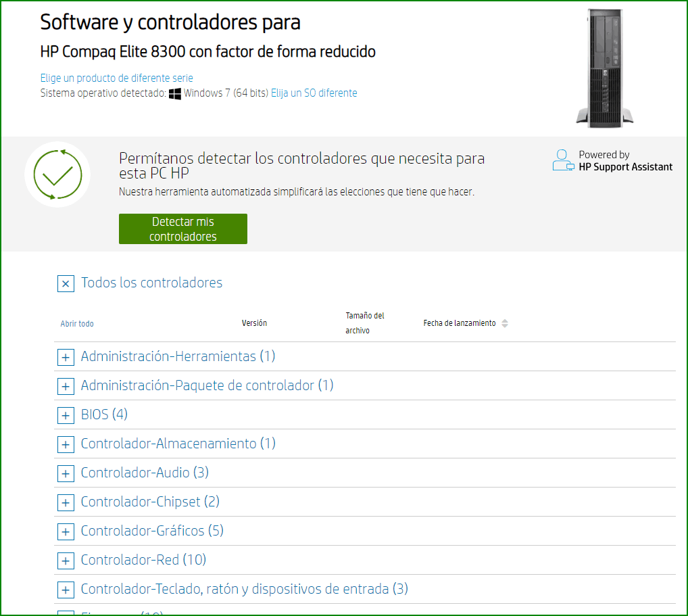688x616 pixels.
Task: Click the Abrir todo link
Action: [x=77, y=324]
